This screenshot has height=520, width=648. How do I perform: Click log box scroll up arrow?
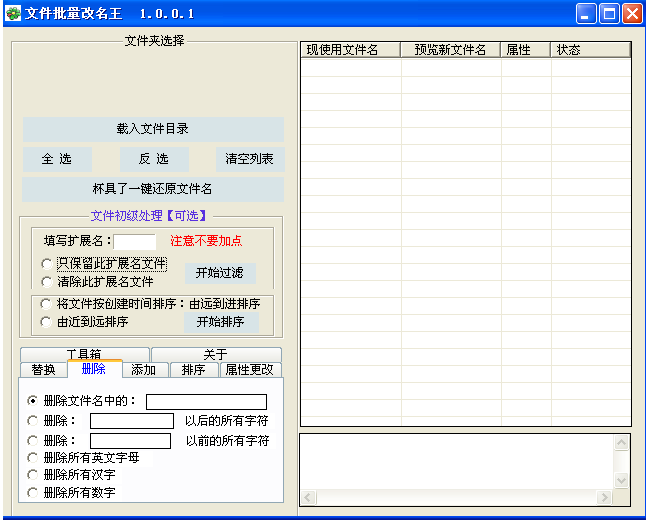[622, 443]
